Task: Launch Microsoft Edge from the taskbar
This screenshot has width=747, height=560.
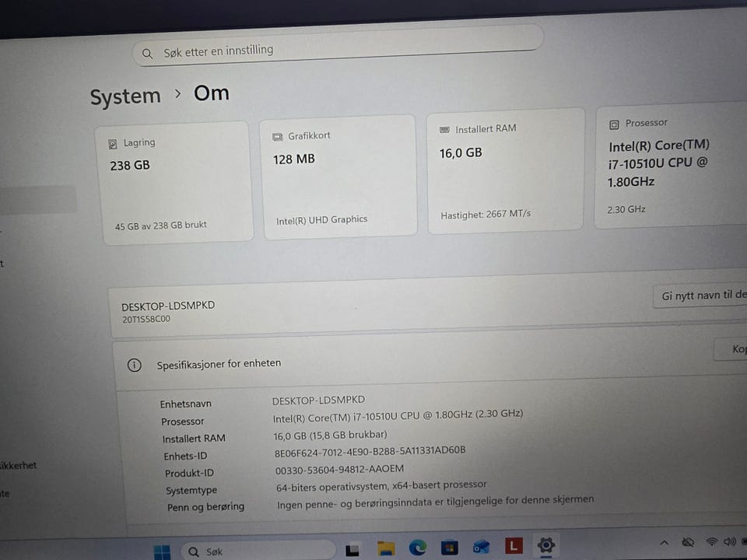Action: pos(418,548)
